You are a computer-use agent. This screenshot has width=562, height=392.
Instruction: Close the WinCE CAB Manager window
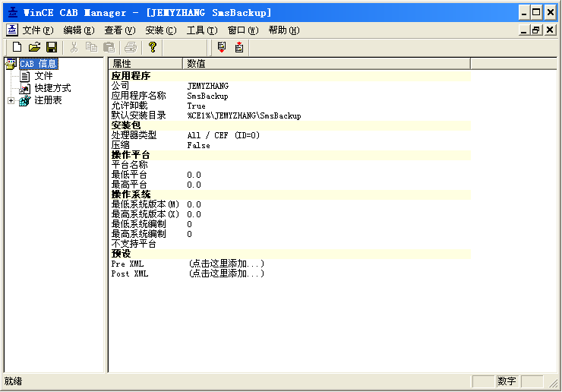coord(550,13)
